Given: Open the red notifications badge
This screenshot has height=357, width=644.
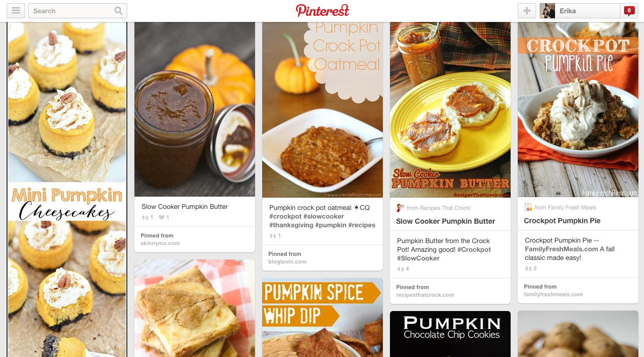Looking at the screenshot, I should (x=629, y=11).
